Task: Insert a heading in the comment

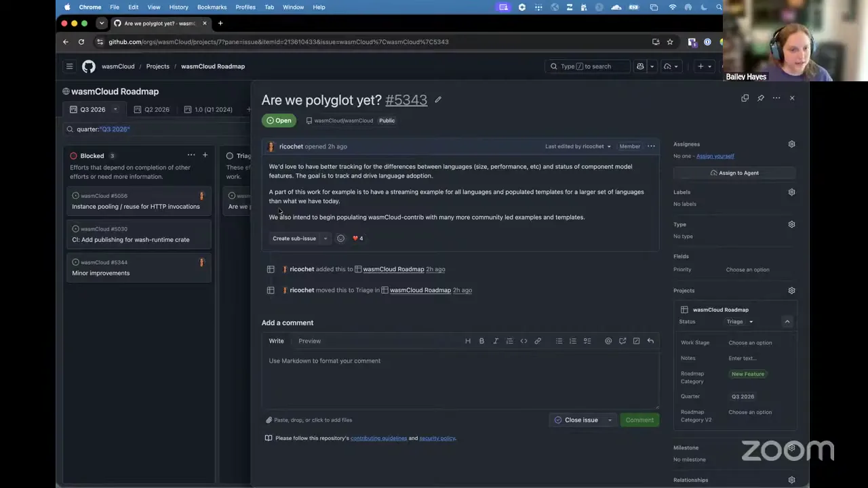Action: point(468,341)
